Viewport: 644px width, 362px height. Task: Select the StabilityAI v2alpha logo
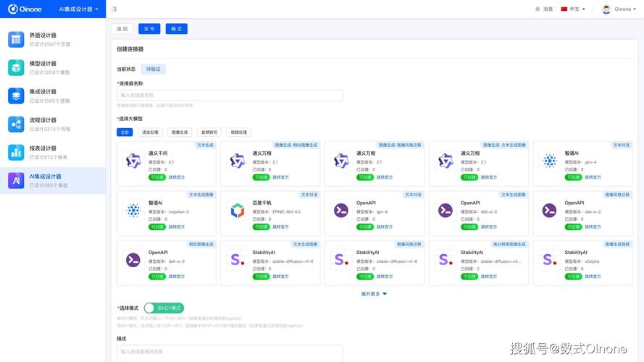[550, 260]
